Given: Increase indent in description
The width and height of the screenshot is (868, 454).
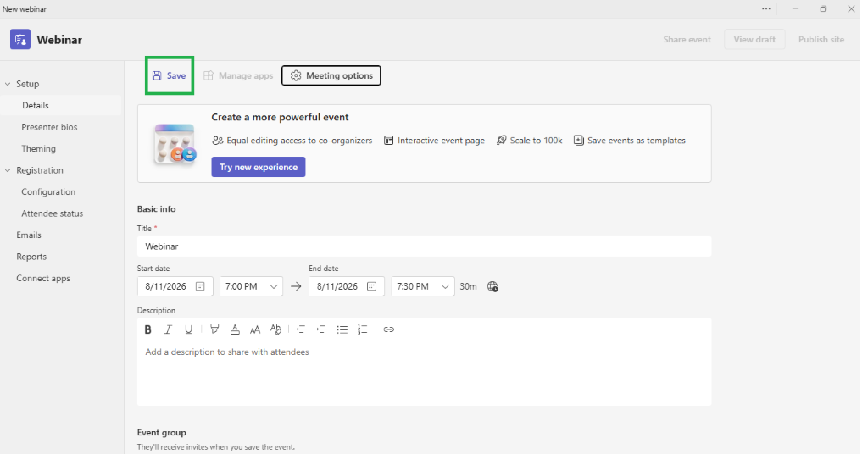Looking at the screenshot, I should pos(321,329).
